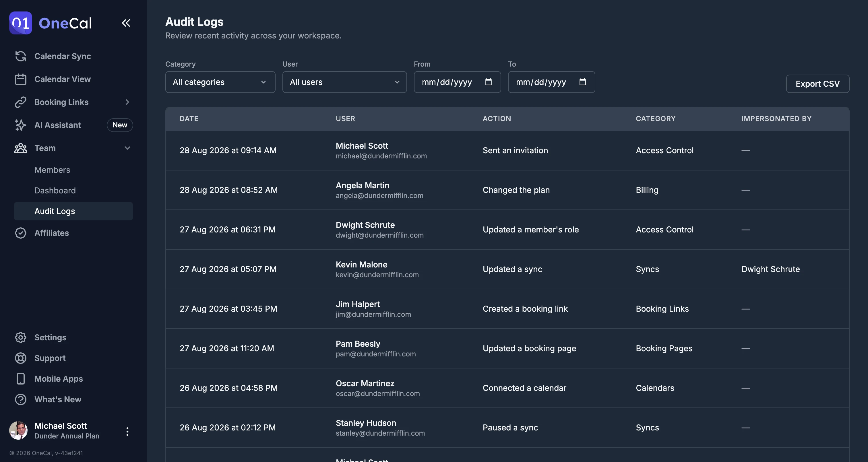Viewport: 868px width, 462px height.
Task: Expand the Booking Links submenu chevron
Action: coord(127,102)
